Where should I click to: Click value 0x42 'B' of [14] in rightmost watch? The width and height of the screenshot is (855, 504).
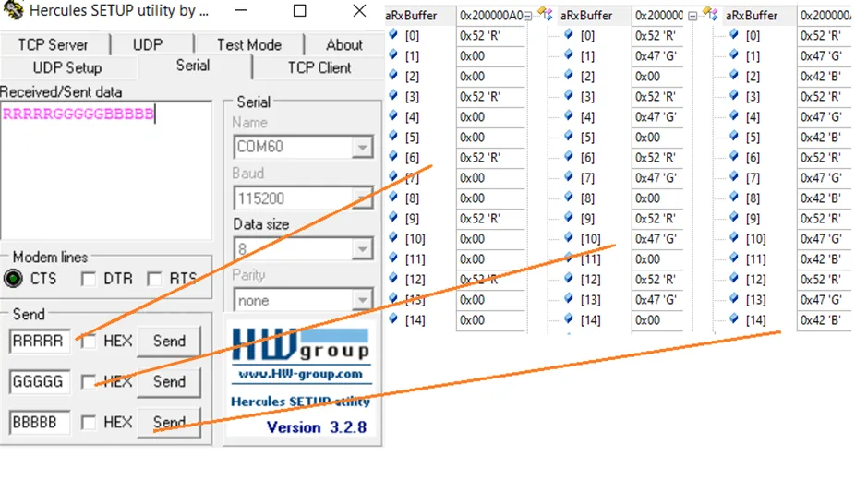[821, 319]
